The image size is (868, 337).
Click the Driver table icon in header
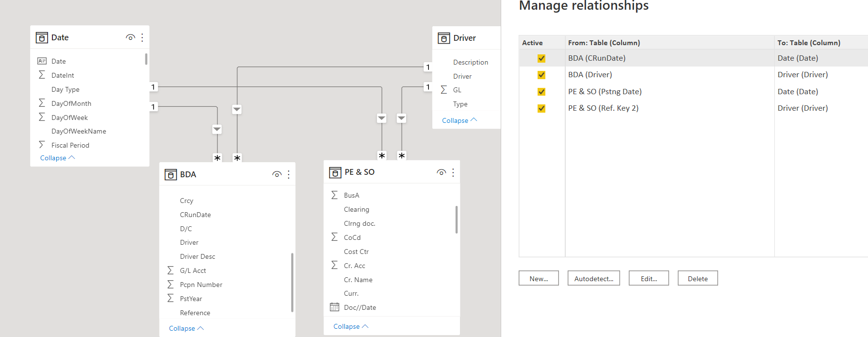444,38
